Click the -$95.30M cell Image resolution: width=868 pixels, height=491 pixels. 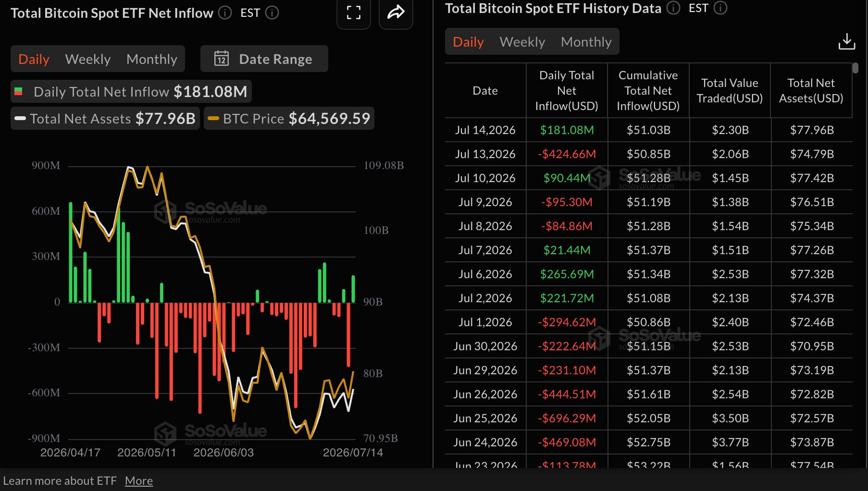tap(567, 202)
